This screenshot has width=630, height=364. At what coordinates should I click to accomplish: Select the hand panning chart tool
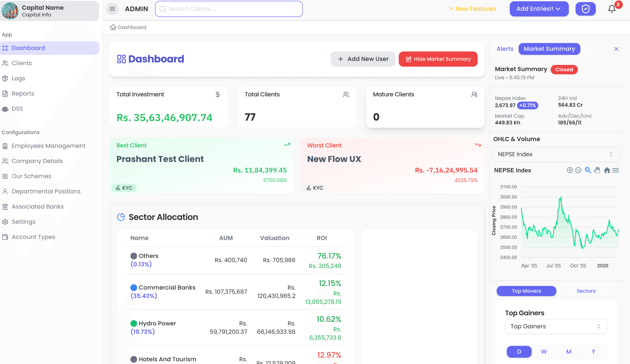coord(597,170)
